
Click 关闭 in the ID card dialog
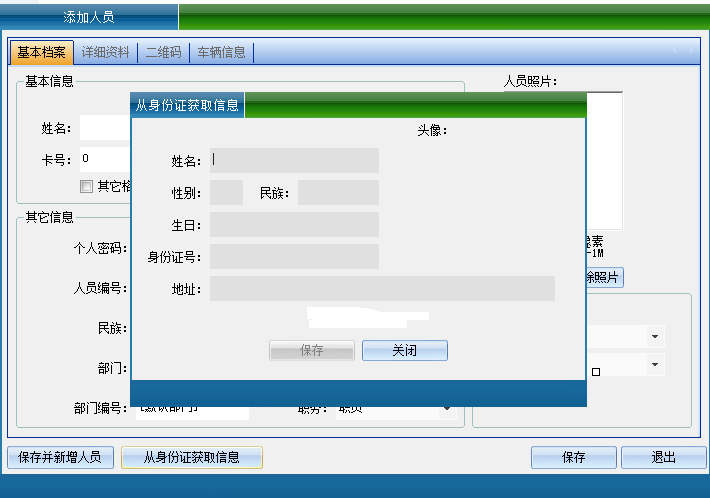pyautogui.click(x=404, y=351)
